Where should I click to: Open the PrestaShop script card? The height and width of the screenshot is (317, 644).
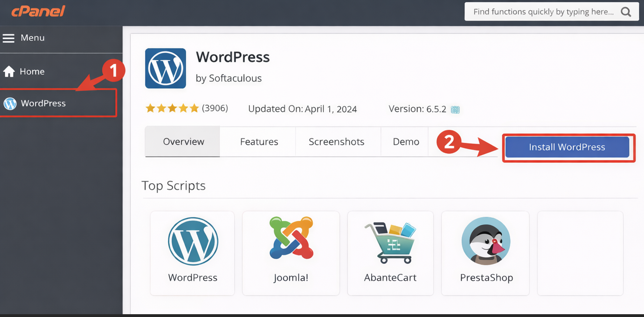[485, 253]
